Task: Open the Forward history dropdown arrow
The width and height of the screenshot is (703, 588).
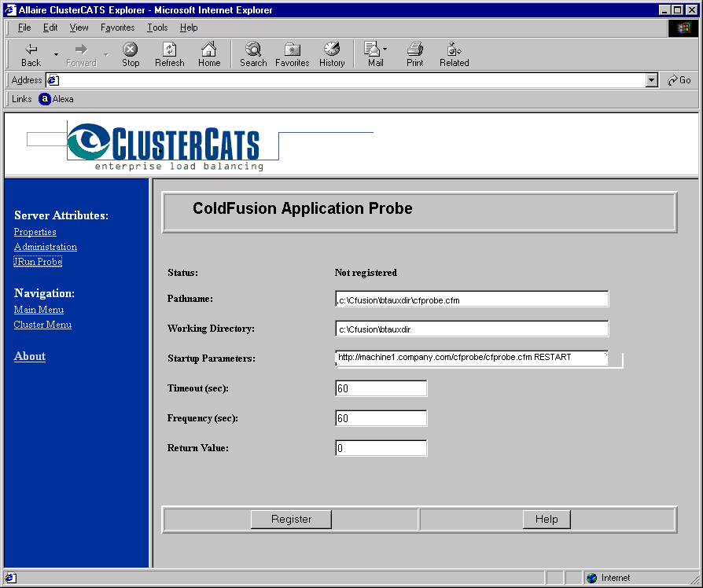Action: [x=106, y=55]
